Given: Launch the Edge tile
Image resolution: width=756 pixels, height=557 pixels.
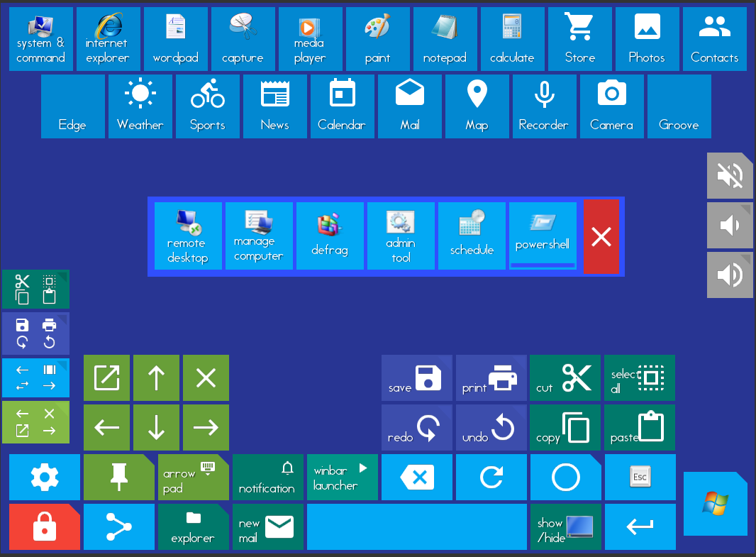Looking at the screenshot, I should pos(73,106).
